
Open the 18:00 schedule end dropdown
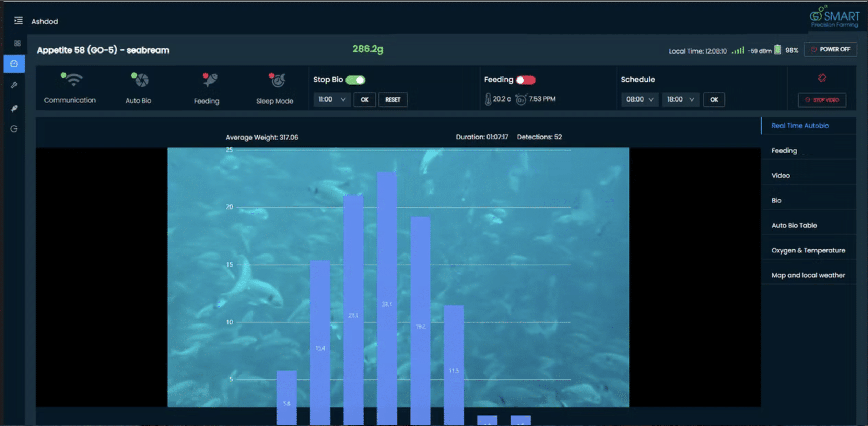pos(680,100)
